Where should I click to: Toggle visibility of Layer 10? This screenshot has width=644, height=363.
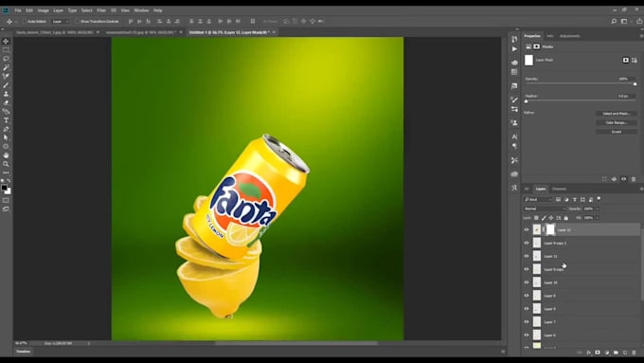527,282
